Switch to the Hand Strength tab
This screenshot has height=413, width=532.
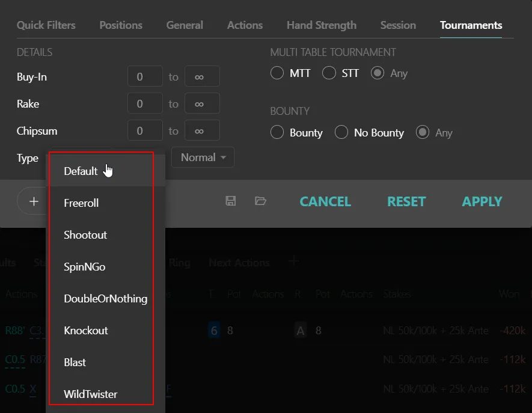click(321, 25)
